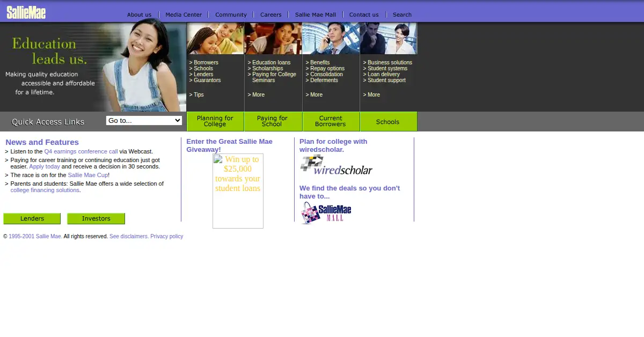Click Enter the Great Sallie Mae Giveaway heading
This screenshot has width=644, height=337.
pos(230,145)
